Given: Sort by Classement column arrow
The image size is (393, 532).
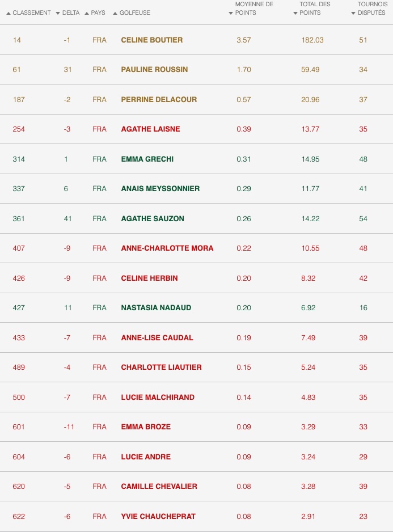Looking at the screenshot, I should pyautogui.click(x=9, y=13).
